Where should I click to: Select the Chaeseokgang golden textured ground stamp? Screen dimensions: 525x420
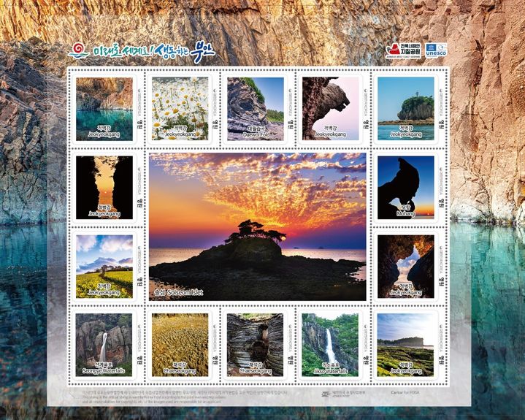click(x=180, y=345)
